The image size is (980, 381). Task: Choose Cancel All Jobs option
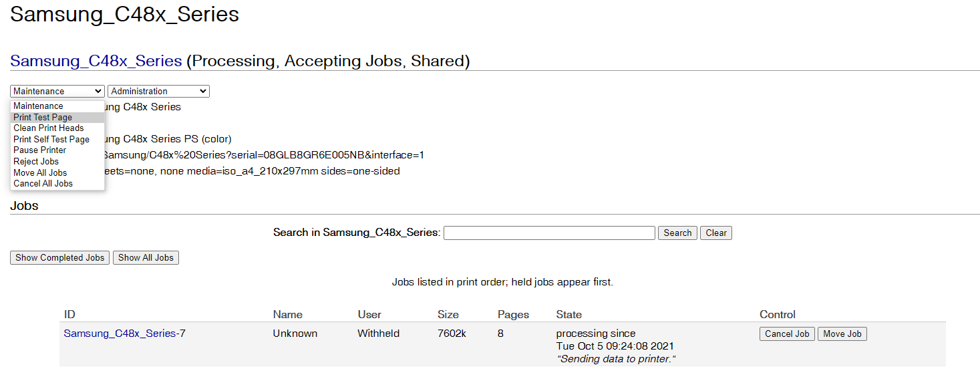point(57,183)
